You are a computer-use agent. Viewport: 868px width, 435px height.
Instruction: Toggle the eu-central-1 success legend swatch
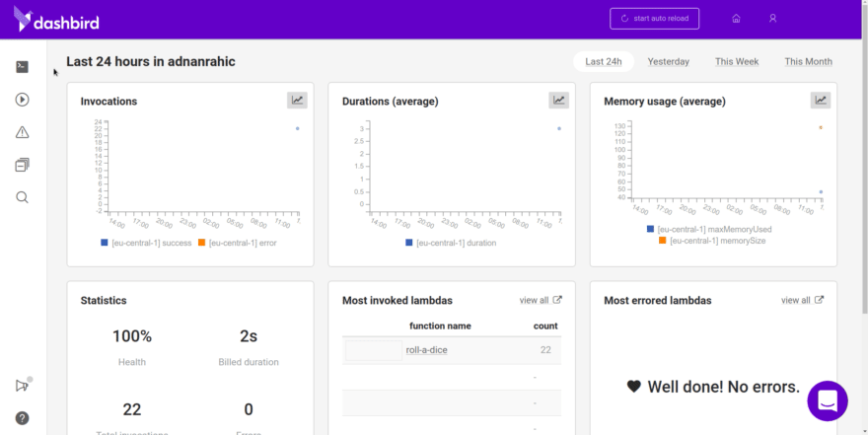(104, 243)
